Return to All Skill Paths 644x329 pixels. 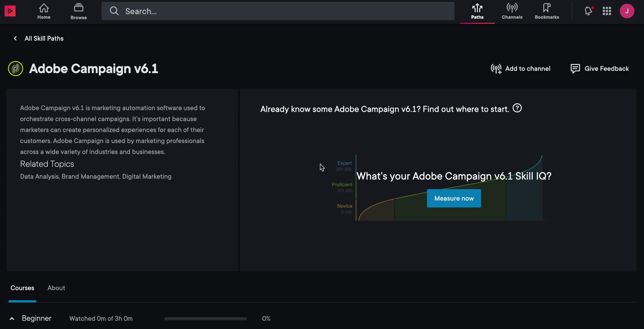(44, 39)
